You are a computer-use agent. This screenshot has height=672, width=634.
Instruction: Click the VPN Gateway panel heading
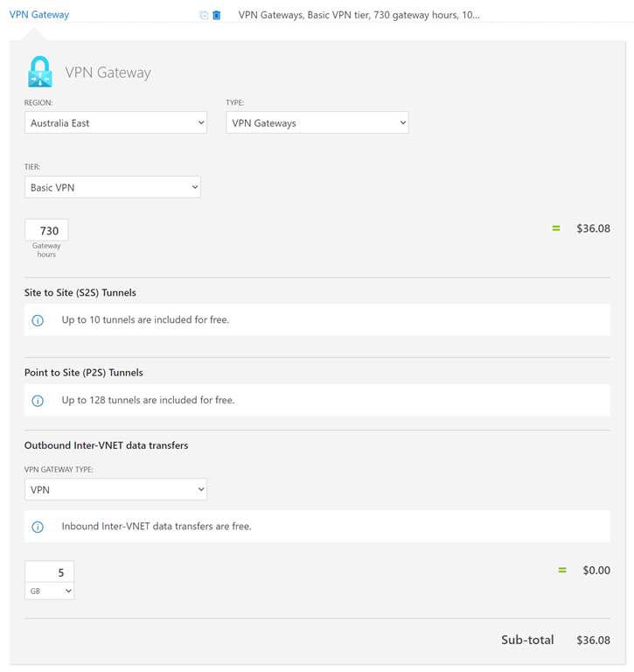pos(108,73)
